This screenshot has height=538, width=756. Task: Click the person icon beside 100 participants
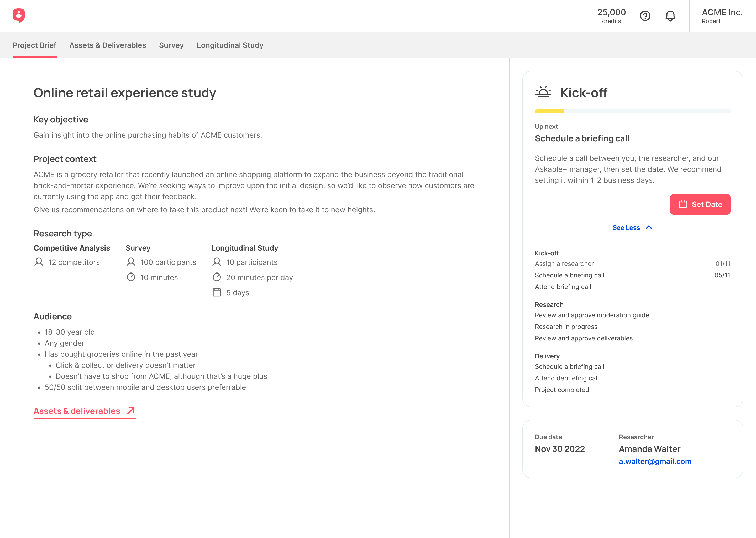click(x=131, y=262)
